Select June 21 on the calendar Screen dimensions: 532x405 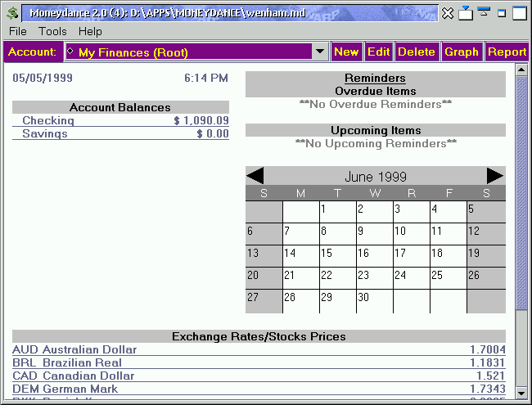(300, 278)
